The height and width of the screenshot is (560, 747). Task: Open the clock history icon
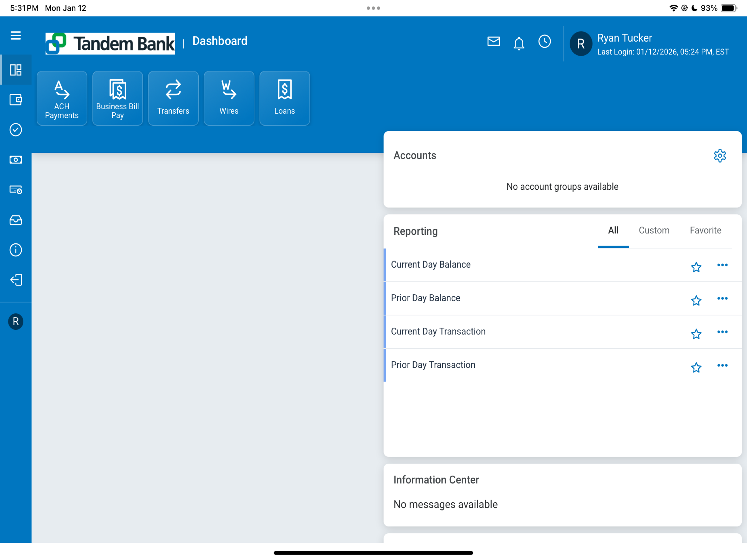point(545,41)
